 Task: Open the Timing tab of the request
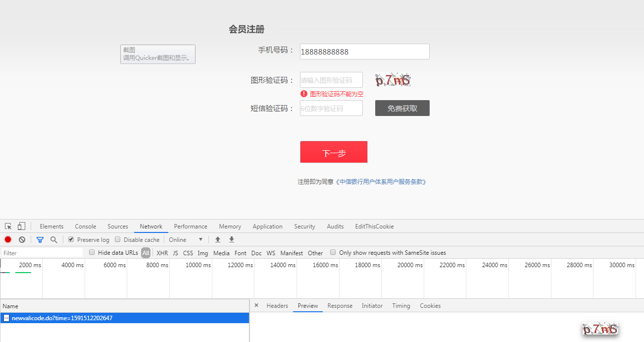[401, 306]
